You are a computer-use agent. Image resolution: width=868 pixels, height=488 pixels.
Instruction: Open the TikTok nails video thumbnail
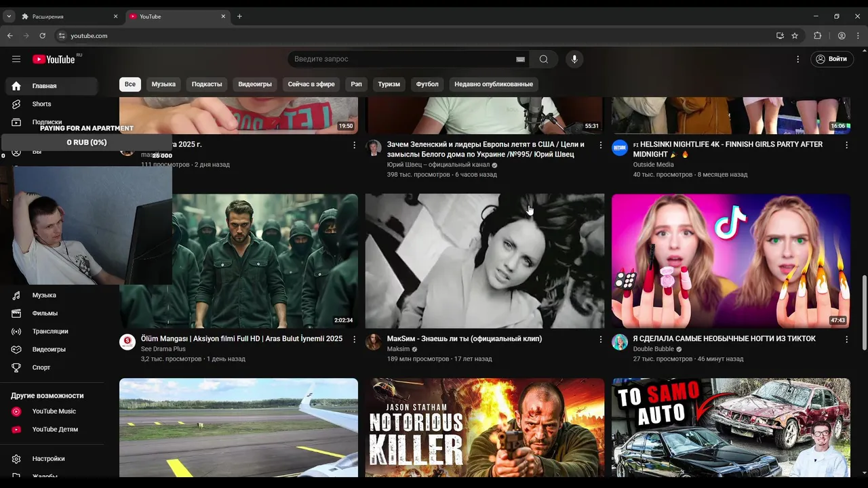[x=731, y=261]
